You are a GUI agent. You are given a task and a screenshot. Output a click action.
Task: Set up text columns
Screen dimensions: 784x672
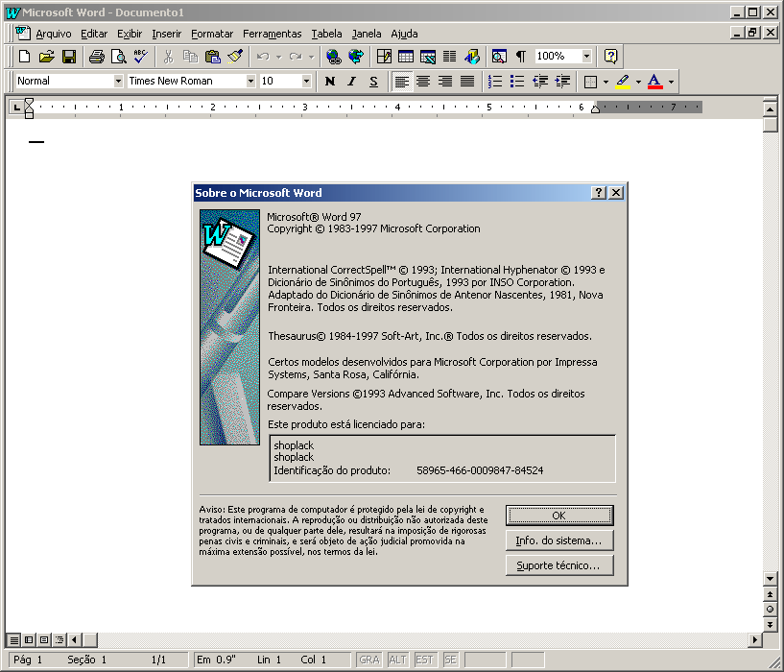450,57
